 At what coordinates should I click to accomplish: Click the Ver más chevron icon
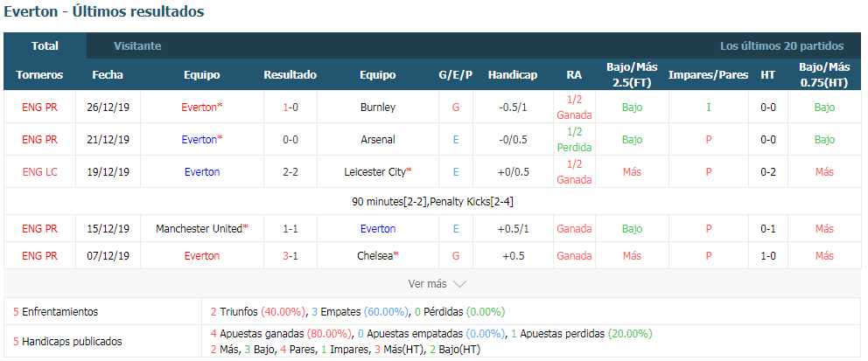tap(459, 284)
